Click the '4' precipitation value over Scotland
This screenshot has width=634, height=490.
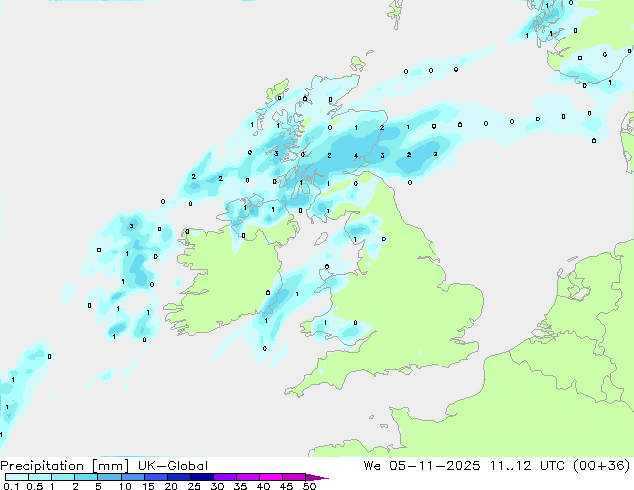(356, 156)
